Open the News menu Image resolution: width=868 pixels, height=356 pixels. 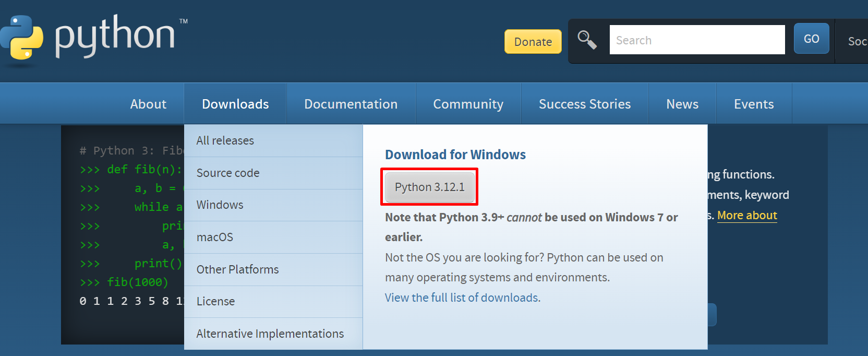682,104
